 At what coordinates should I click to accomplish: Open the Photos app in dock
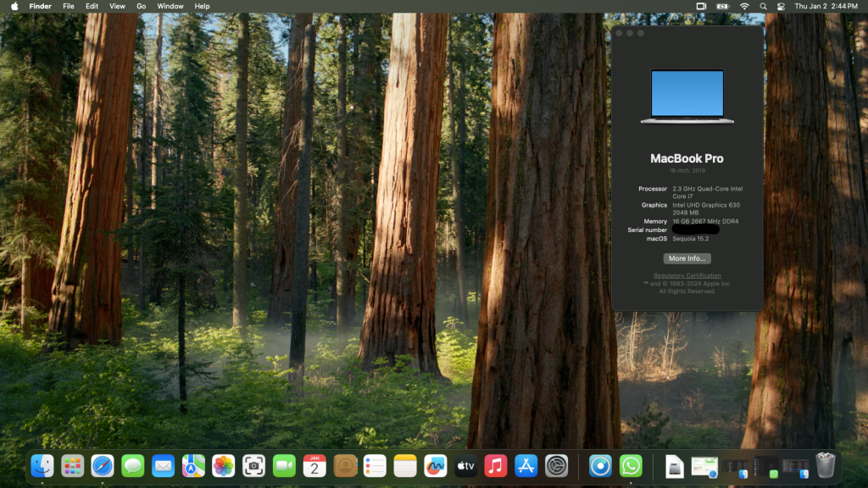[223, 465]
